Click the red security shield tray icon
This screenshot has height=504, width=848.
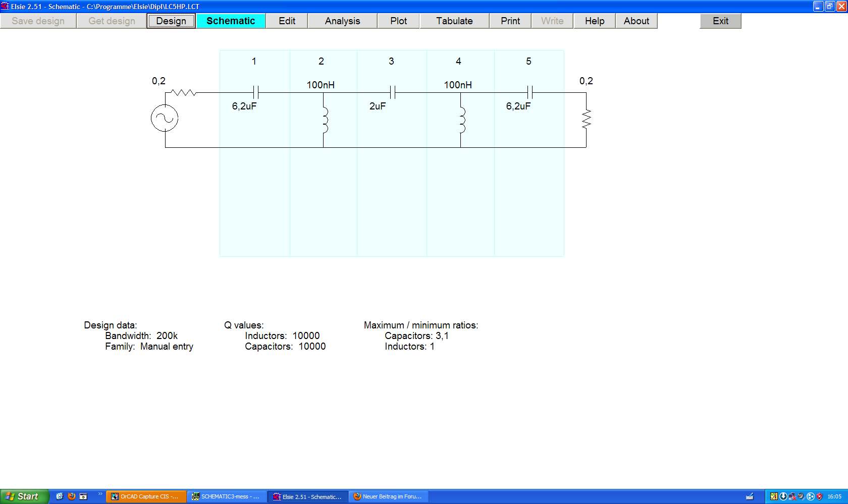819,496
